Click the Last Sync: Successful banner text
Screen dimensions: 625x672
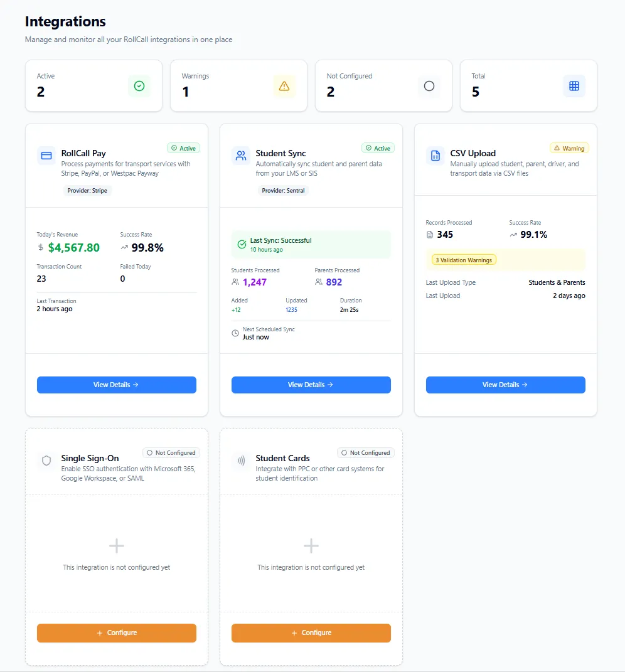[x=280, y=240]
